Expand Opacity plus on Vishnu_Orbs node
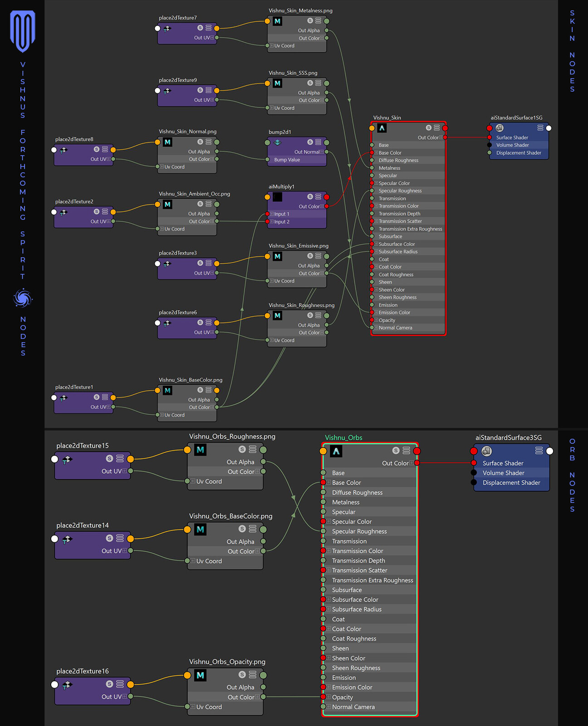The width and height of the screenshot is (588, 726). (x=328, y=697)
